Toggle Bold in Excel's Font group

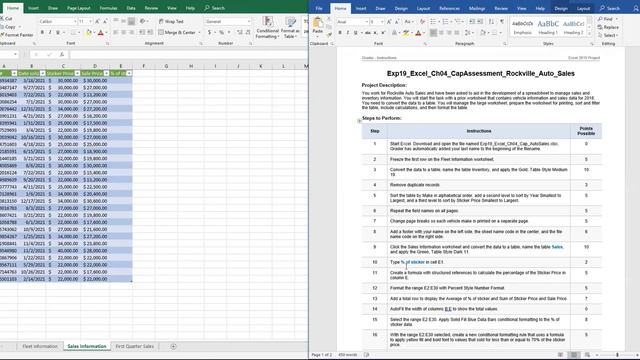click(x=42, y=32)
